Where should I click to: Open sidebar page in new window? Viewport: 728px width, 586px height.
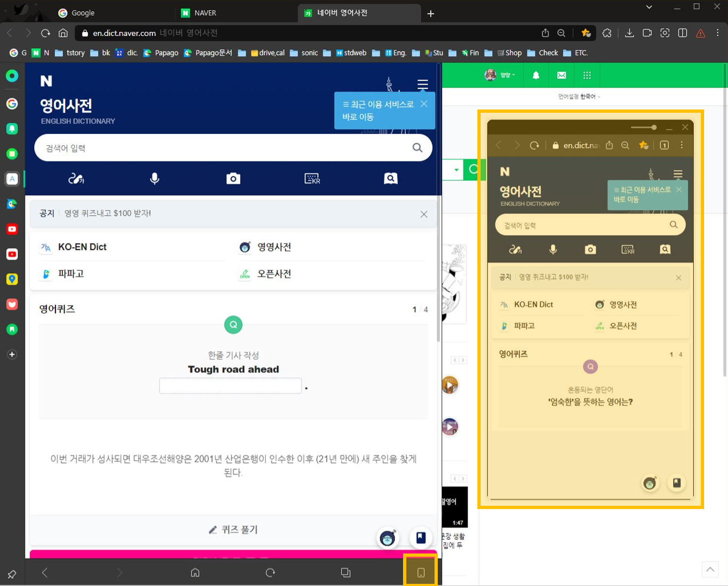(346, 572)
